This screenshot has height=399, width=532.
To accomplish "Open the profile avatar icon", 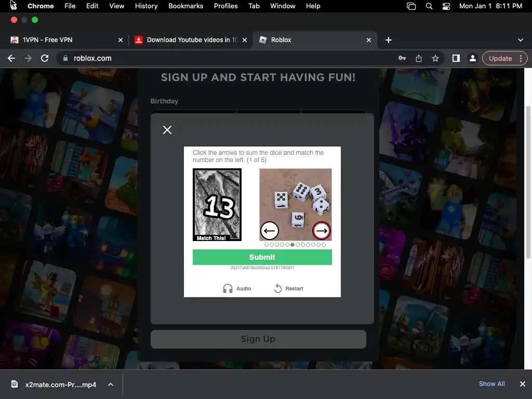I will (472, 58).
